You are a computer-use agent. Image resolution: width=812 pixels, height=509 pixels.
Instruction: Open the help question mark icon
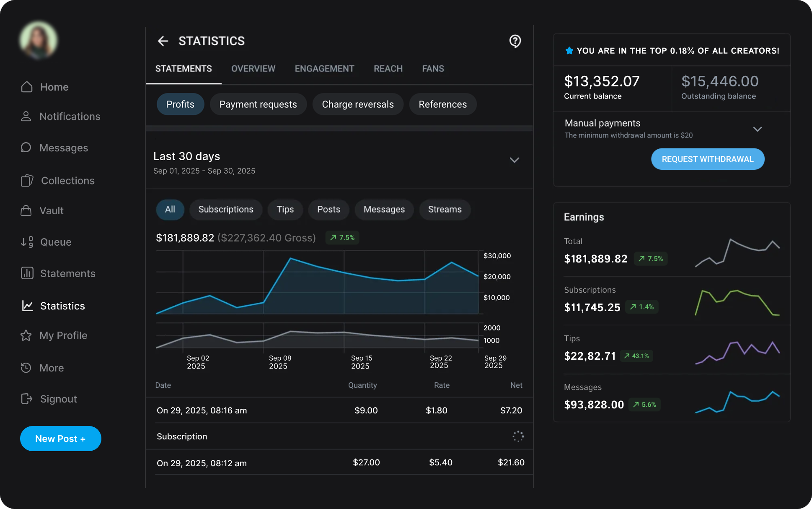point(515,41)
